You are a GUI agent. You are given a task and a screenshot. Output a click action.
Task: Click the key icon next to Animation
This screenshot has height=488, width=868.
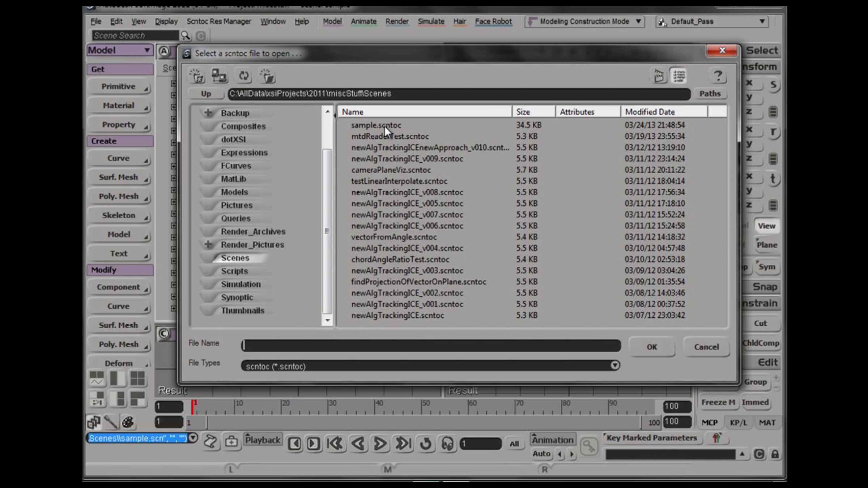point(589,446)
